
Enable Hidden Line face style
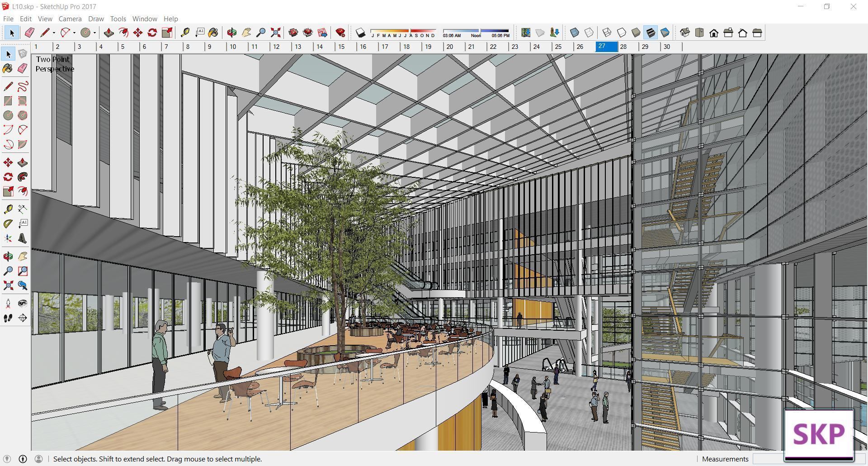point(622,33)
